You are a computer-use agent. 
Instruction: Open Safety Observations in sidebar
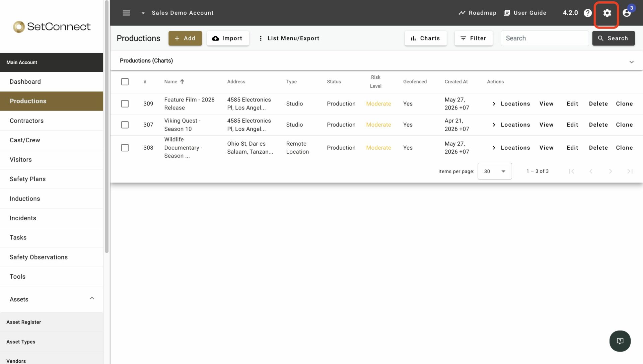pos(52,257)
